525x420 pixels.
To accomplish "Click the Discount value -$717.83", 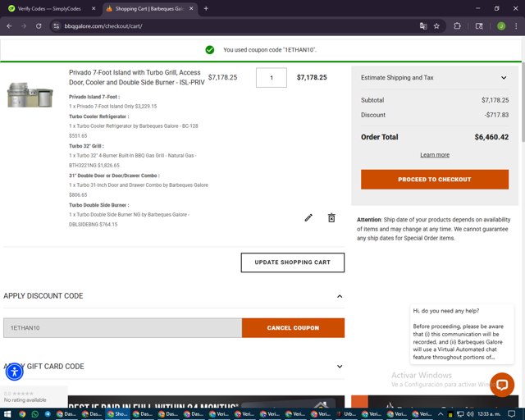I will click(496, 115).
